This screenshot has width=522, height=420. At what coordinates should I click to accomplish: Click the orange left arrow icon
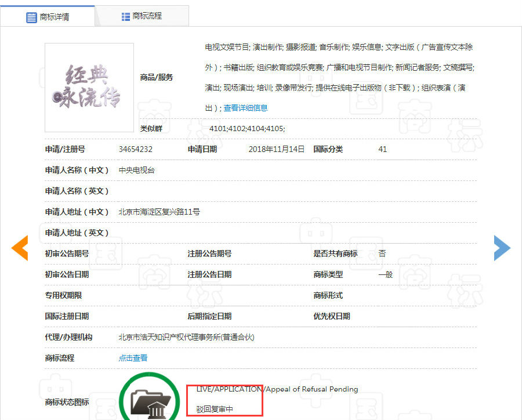[20, 248]
